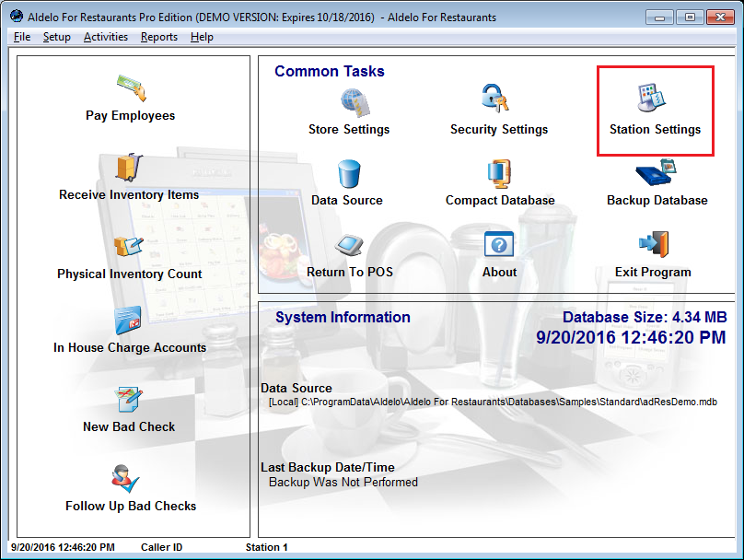Screen dimensions: 744x560
Task: Click the Common Tasks heading
Action: (x=330, y=71)
